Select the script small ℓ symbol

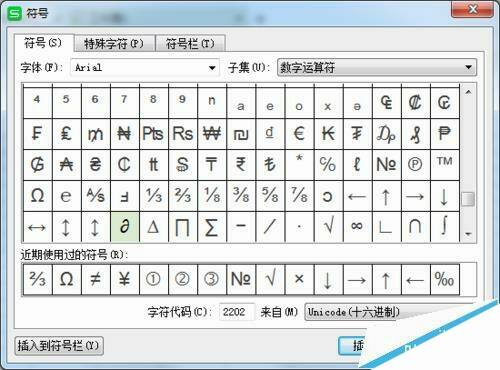pos(357,165)
